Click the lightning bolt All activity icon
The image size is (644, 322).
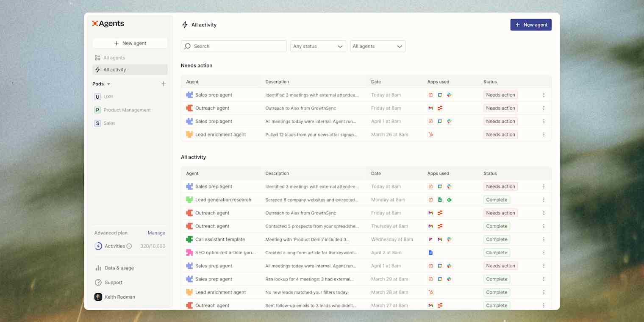[185, 25]
